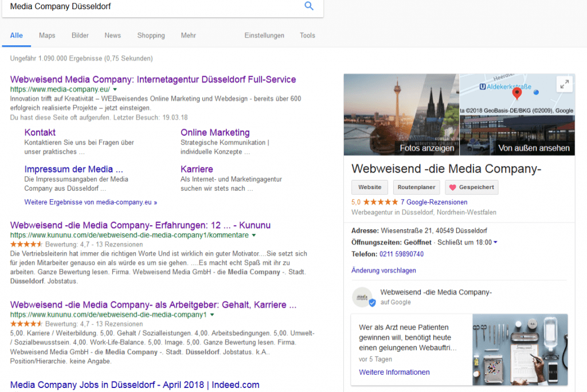Open the Shopping tab
This screenshot has height=392, width=587.
pyautogui.click(x=151, y=36)
